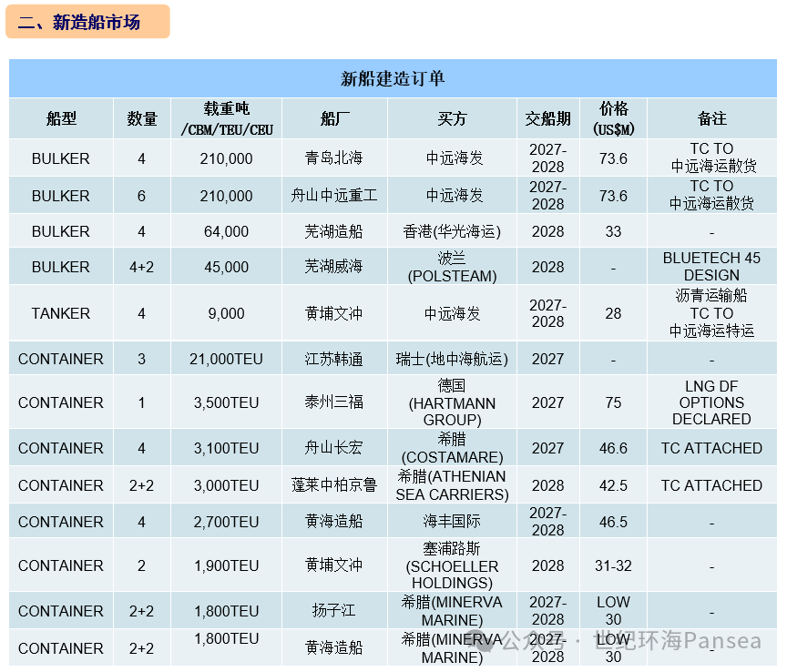Click the 船型 column header
This screenshot has height=672, width=787.
point(61,118)
